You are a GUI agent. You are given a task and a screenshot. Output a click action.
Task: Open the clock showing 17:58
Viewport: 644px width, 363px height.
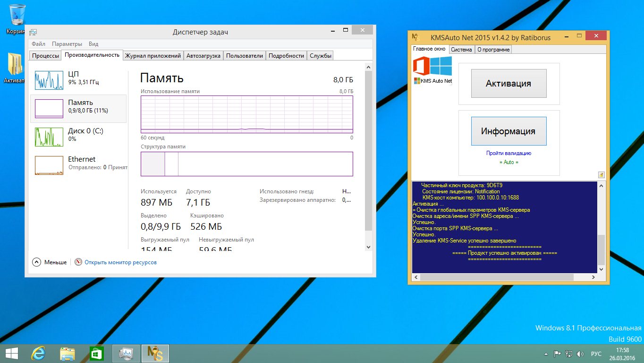pyautogui.click(x=623, y=354)
